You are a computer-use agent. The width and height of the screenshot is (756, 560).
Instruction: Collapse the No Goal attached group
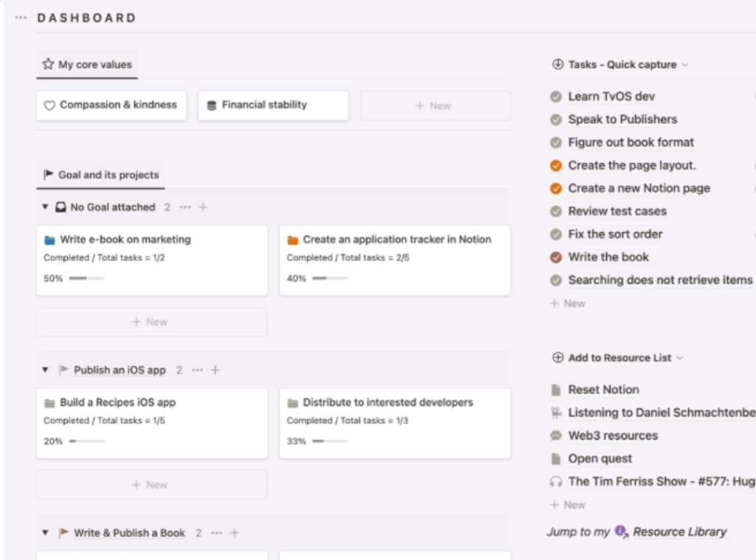pos(44,207)
